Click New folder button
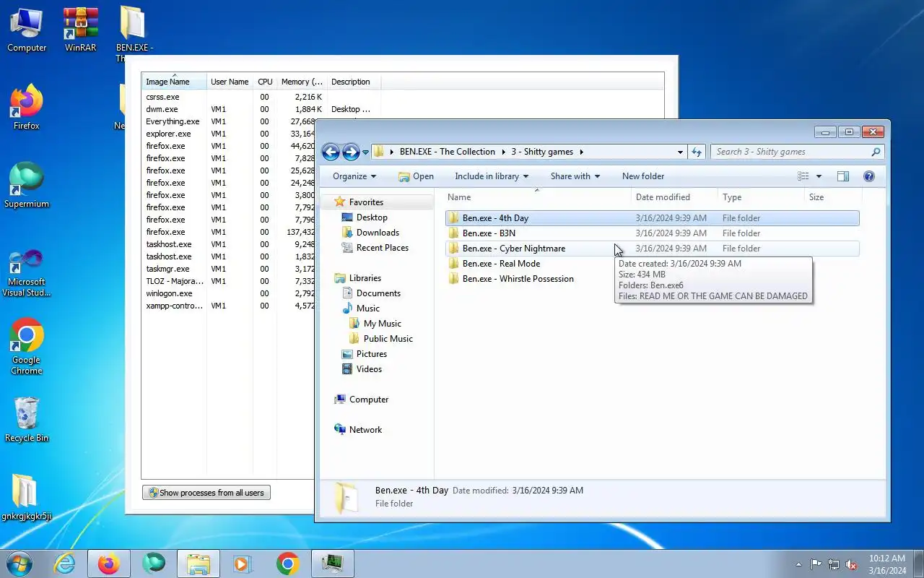This screenshot has width=924, height=578. click(x=643, y=176)
